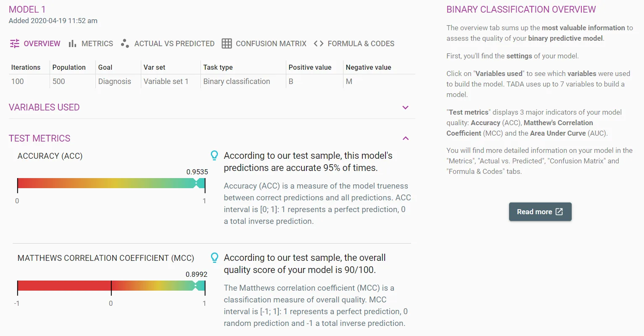644x336 pixels.
Task: Click the Confusion Matrix grid icon
Action: 227,44
